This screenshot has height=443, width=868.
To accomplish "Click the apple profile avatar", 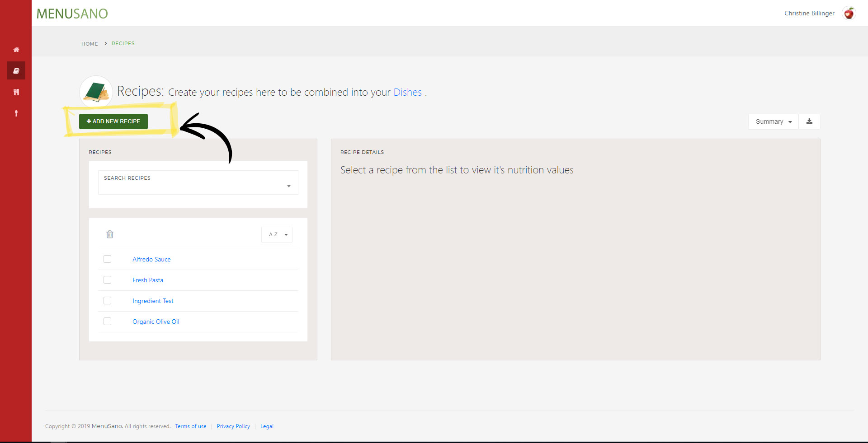I will coord(849,14).
